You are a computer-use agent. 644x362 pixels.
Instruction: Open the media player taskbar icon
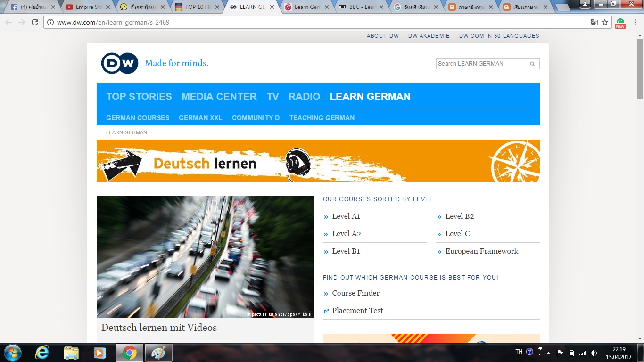(99, 353)
